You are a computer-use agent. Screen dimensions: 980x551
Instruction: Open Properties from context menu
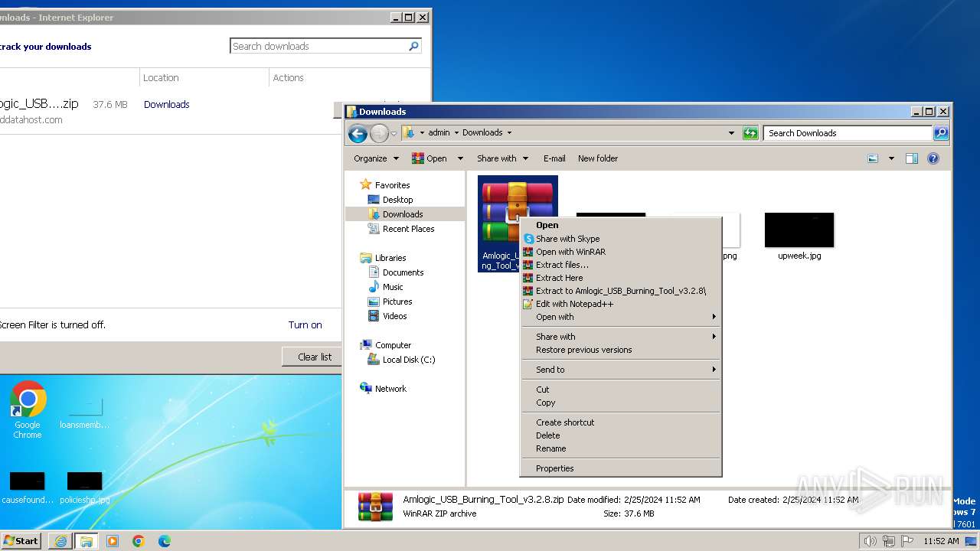[620, 468]
